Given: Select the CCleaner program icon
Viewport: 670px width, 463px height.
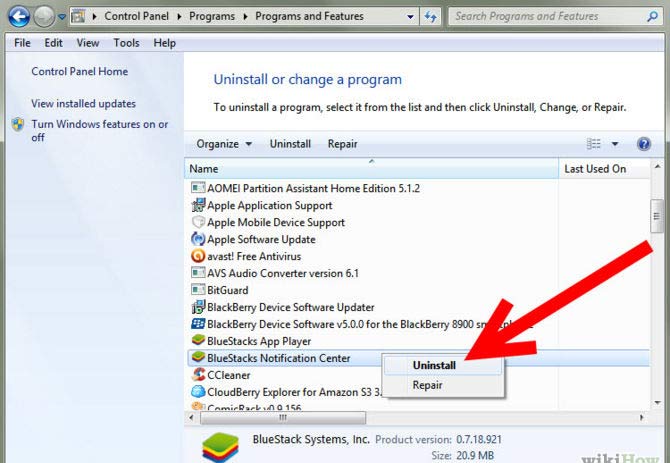Looking at the screenshot, I should pos(198,375).
